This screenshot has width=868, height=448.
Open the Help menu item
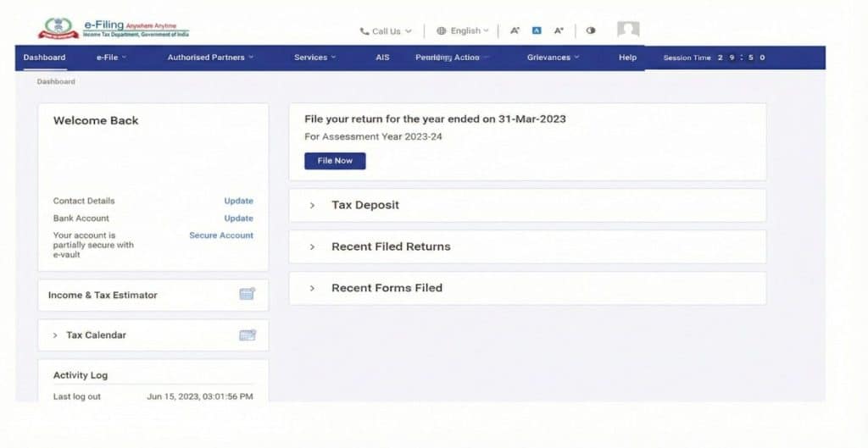(628, 58)
